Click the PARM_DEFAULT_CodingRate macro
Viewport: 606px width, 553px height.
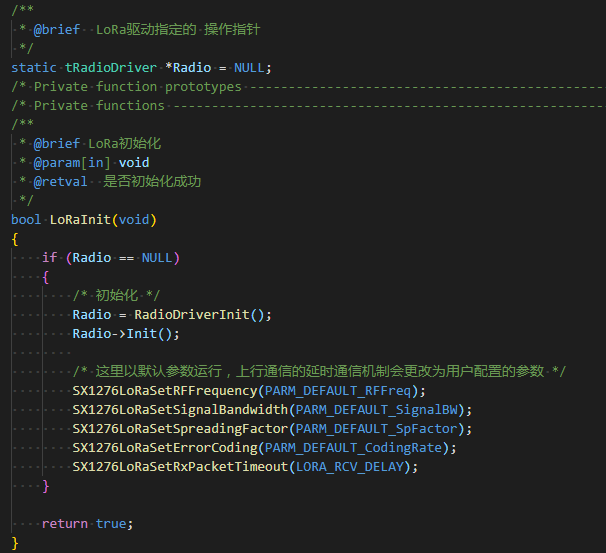pos(353,448)
